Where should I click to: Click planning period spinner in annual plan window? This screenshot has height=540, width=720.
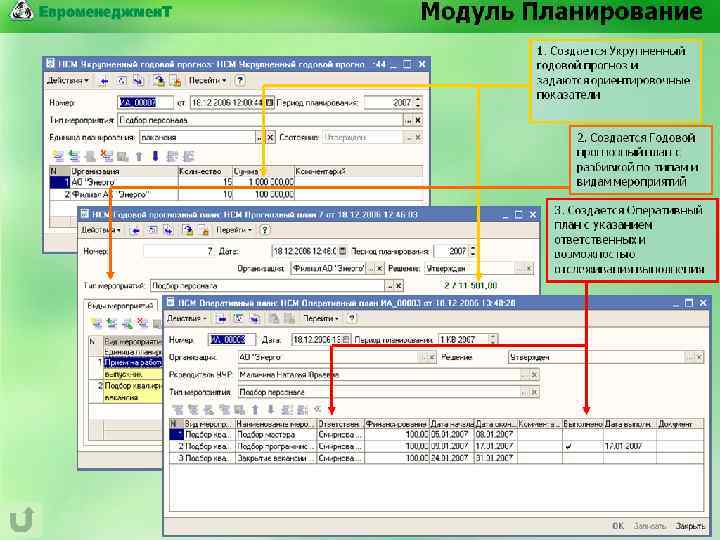(x=473, y=251)
